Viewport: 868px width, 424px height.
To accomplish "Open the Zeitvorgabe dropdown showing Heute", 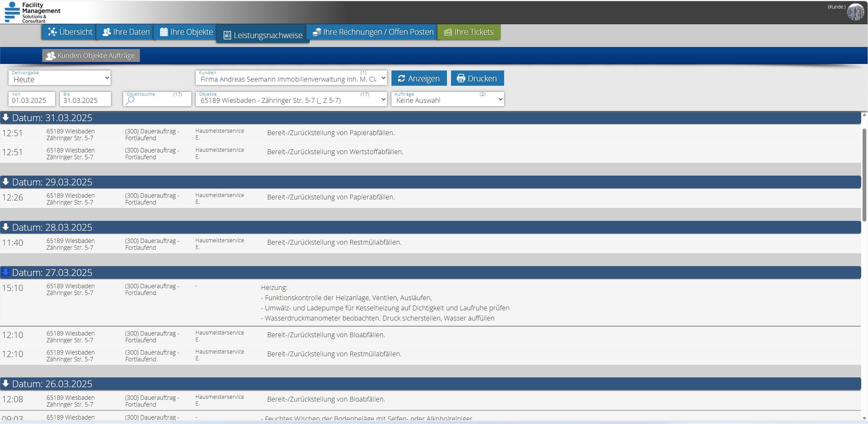I will point(60,78).
